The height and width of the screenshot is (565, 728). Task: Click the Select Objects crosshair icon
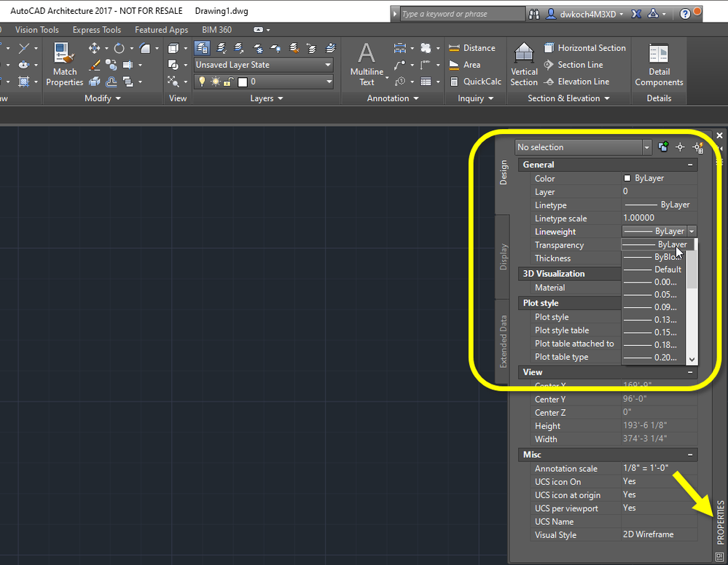click(680, 147)
